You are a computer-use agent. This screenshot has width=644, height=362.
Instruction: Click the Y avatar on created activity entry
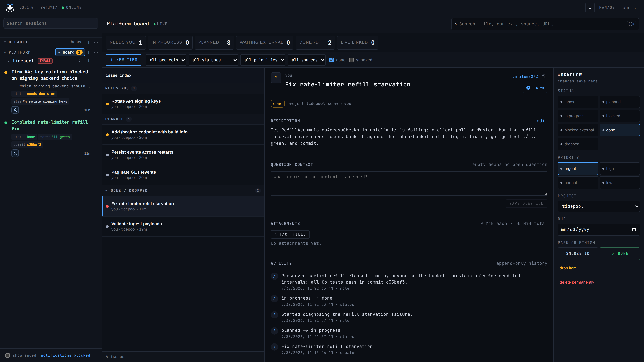tap(274, 347)
